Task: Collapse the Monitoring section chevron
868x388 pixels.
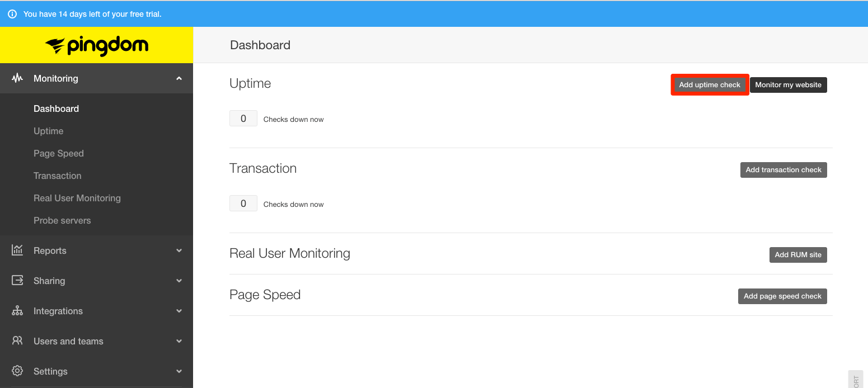Action: click(x=179, y=78)
